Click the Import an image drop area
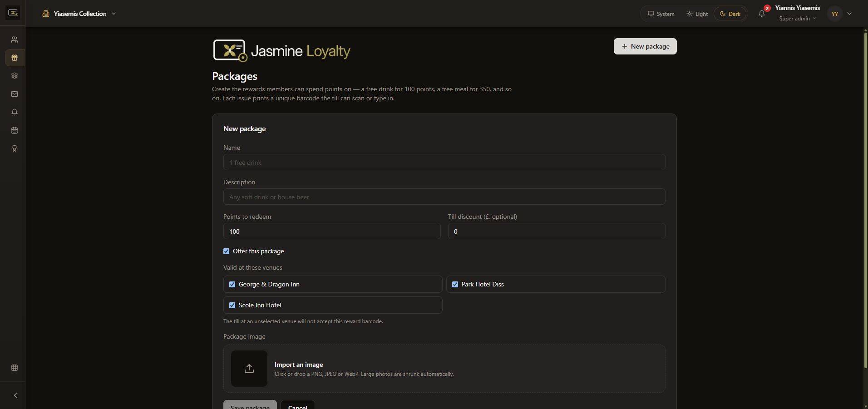This screenshot has height=409, width=868. coord(444,369)
